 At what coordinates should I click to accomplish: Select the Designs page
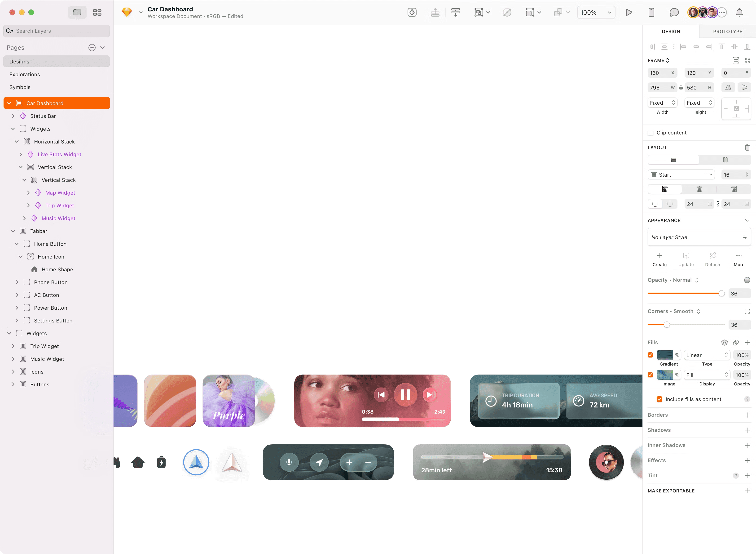(x=57, y=62)
